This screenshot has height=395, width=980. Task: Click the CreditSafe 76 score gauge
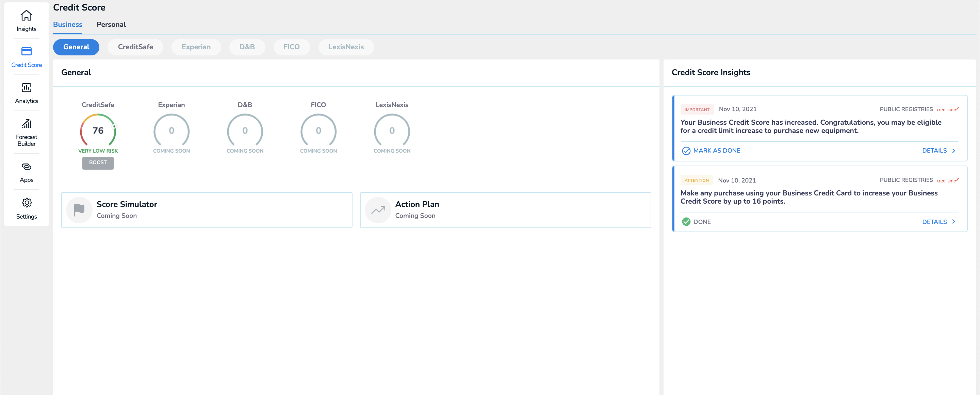coord(98,130)
